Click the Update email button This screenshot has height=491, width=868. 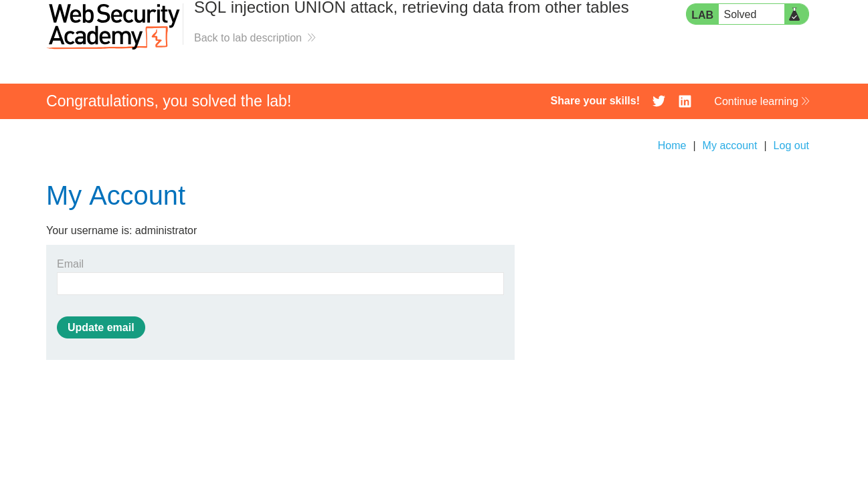click(x=101, y=328)
